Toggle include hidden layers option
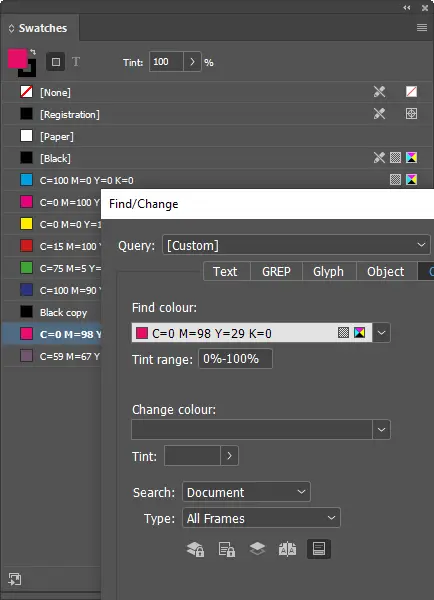This screenshot has height=600, width=434. click(257, 548)
